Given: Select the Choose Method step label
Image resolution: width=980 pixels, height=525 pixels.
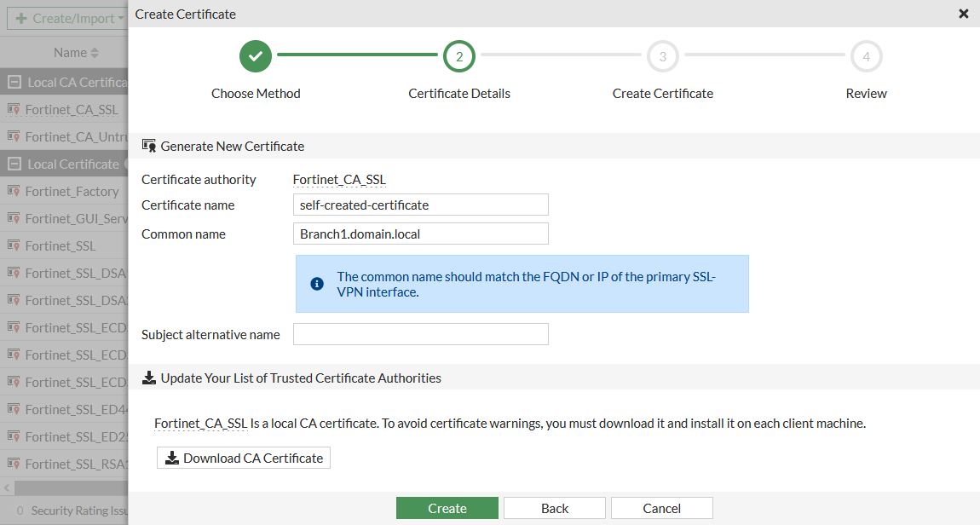Looking at the screenshot, I should click(x=256, y=93).
